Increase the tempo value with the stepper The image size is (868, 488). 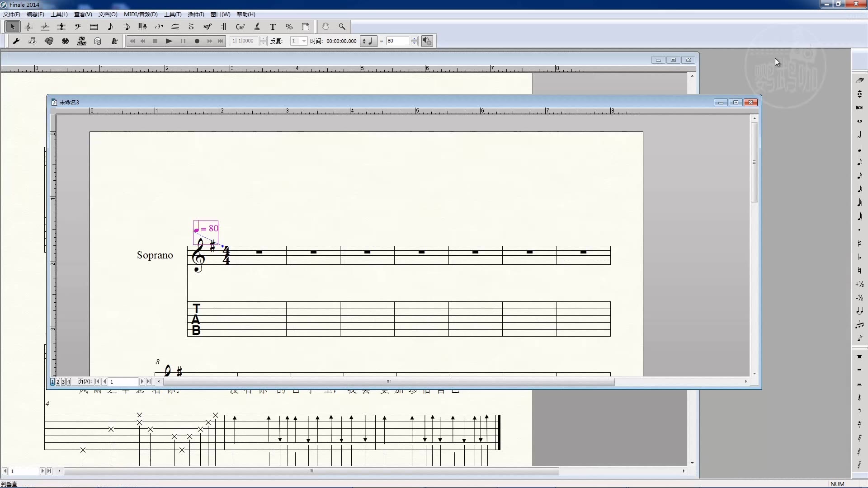click(414, 39)
